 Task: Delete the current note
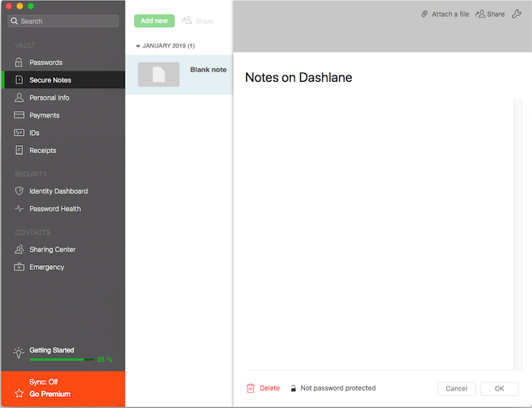[x=264, y=388]
